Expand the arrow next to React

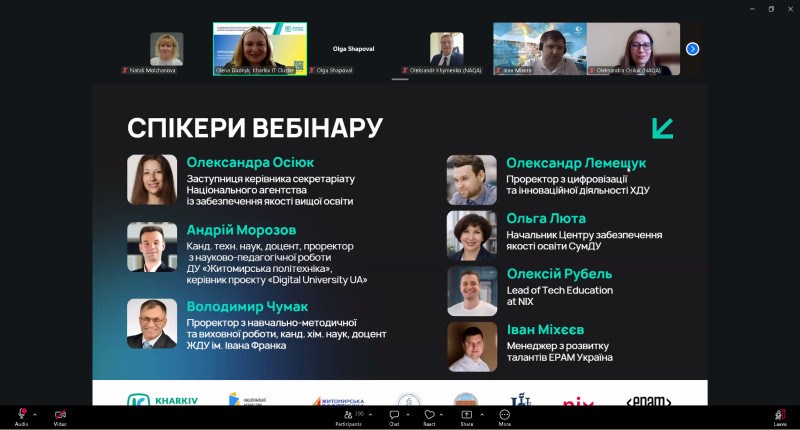[441, 414]
